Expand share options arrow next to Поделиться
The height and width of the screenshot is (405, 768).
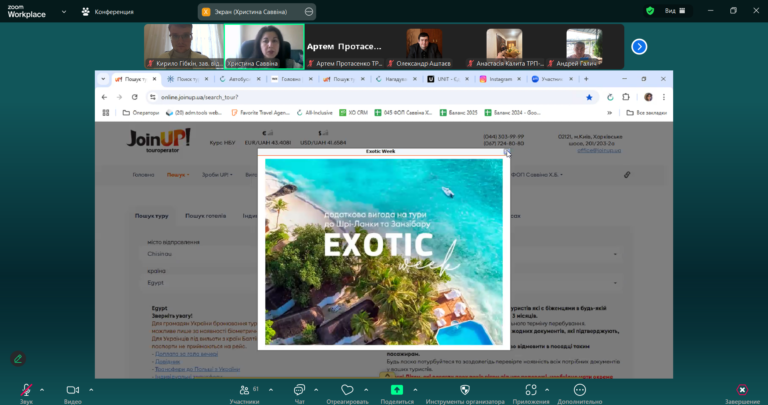point(415,390)
